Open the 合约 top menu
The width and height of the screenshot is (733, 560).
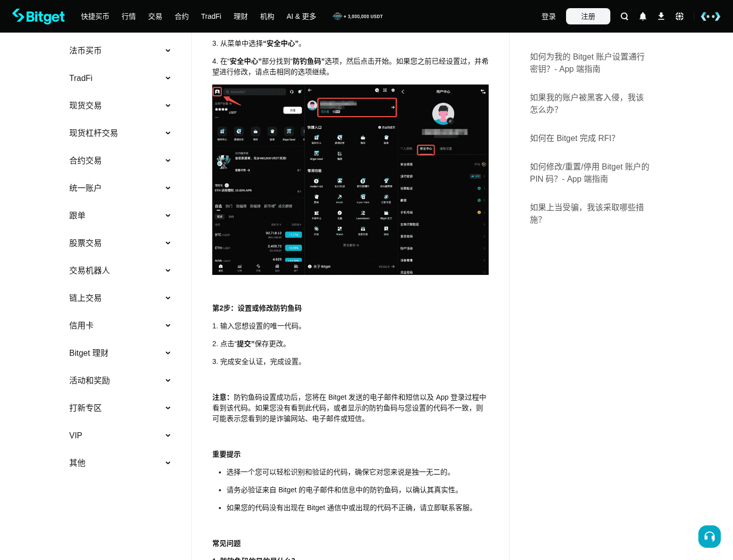[182, 16]
